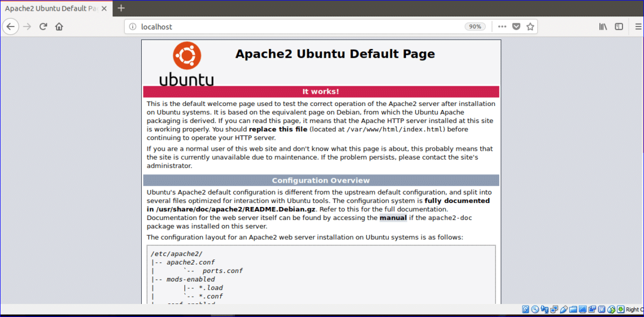The height and width of the screenshot is (317, 644).
Task: Reload the current page
Action: click(43, 27)
